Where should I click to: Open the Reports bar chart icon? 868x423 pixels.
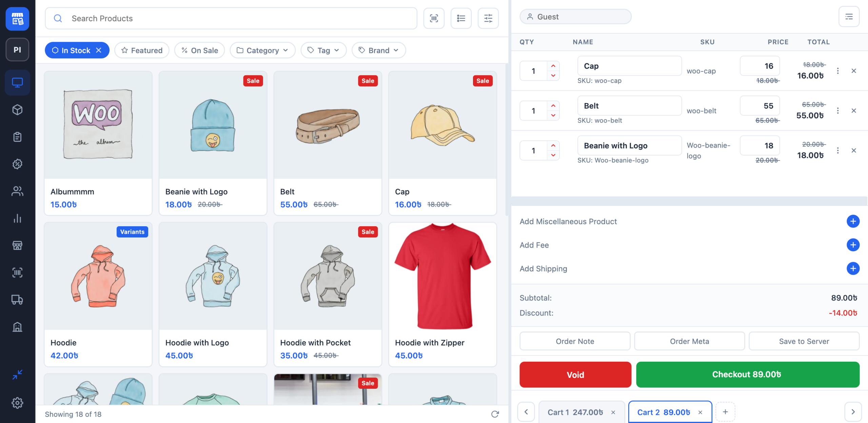(17, 218)
